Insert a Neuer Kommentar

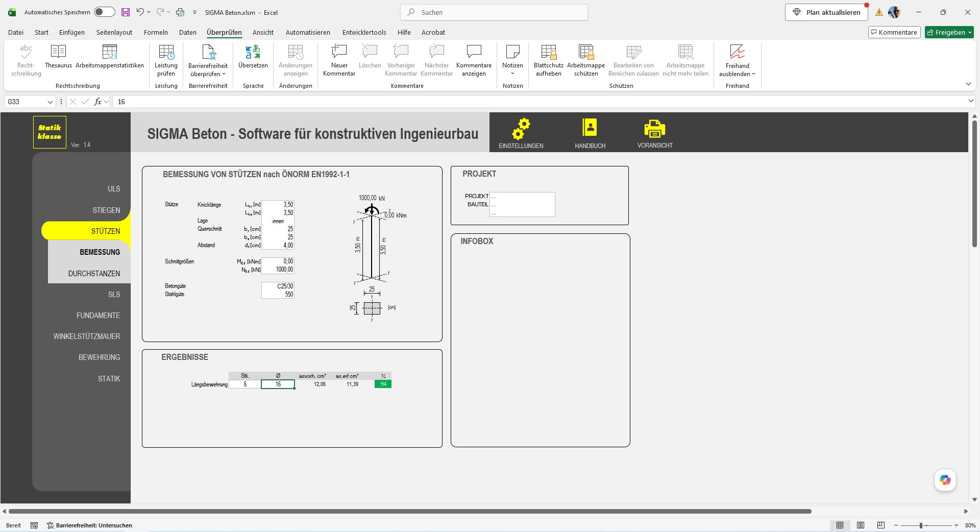click(339, 60)
